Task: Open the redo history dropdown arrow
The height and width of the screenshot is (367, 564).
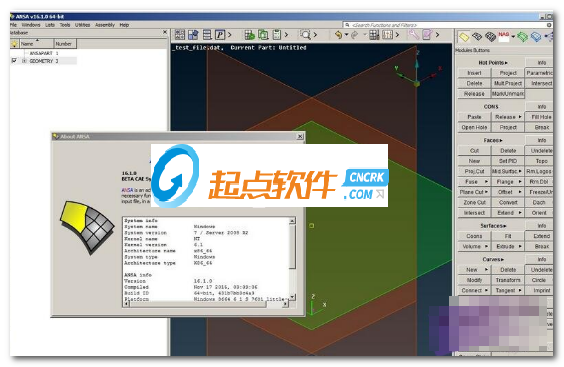Action: (365, 35)
